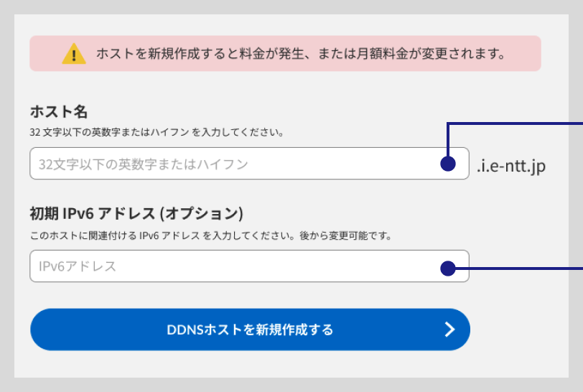
Task: Click the pink warning banner message text
Action: click(300, 54)
